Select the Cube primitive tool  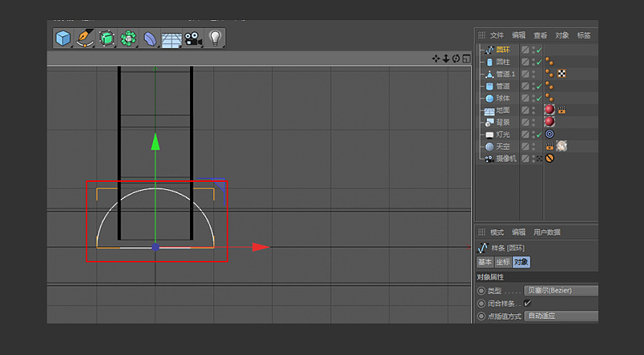[x=64, y=38]
